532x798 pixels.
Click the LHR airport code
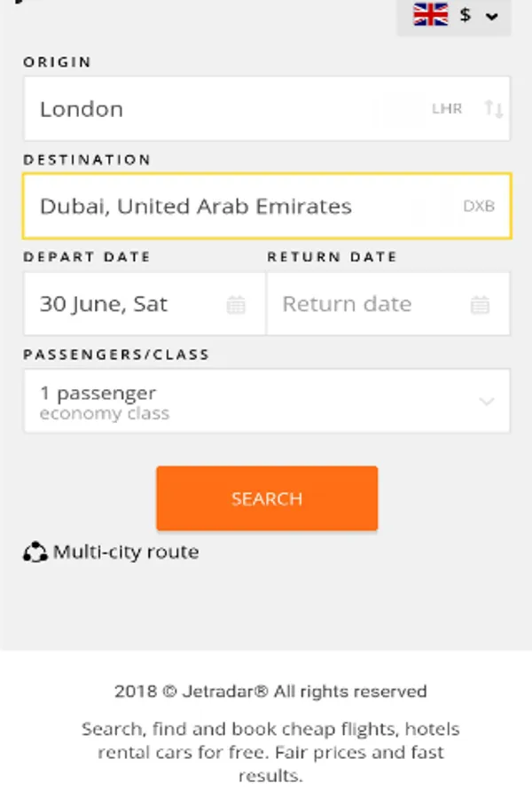click(x=447, y=109)
